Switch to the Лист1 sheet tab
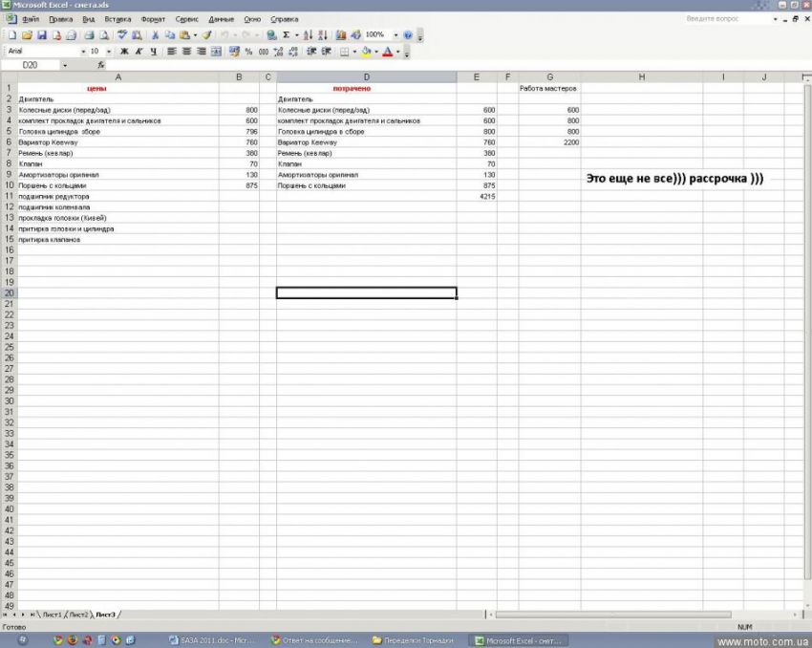Screen dimensions: 812x648 click(x=52, y=614)
